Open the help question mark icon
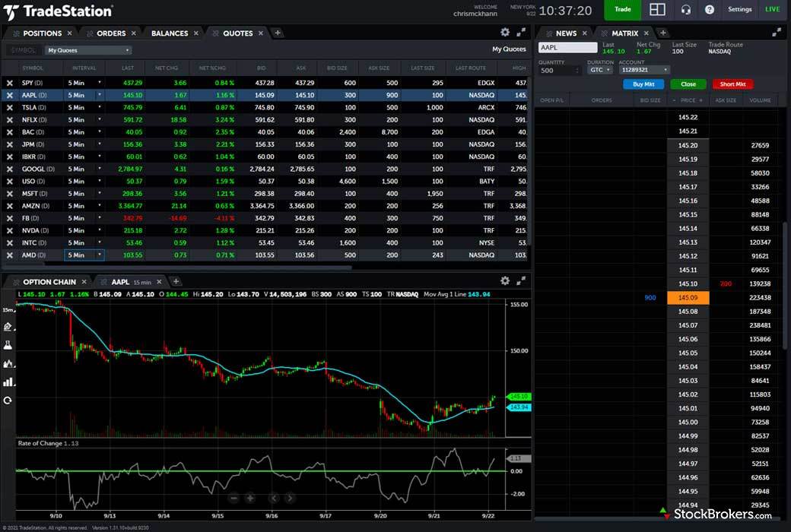 coord(710,10)
